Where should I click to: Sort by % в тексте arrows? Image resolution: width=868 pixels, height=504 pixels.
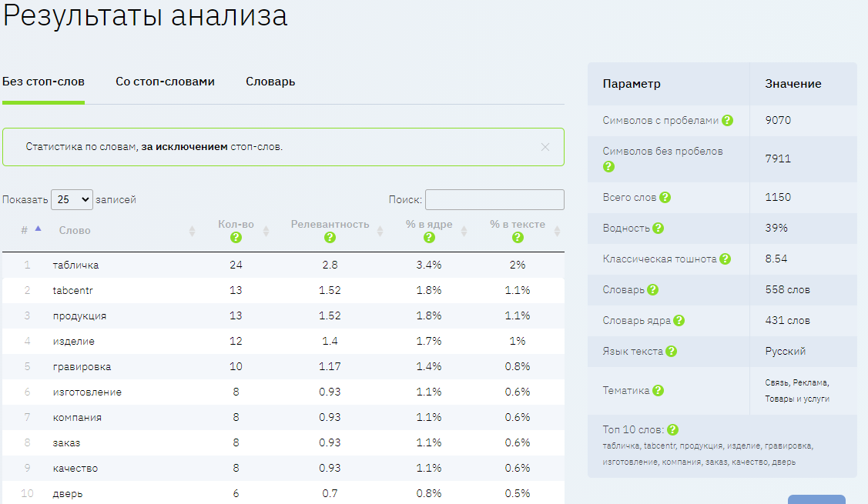(557, 231)
